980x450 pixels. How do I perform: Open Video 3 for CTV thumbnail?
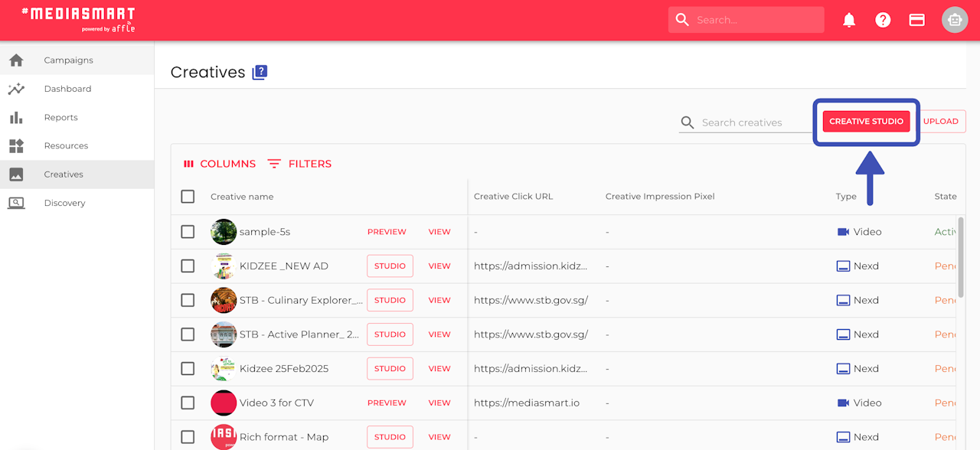pyautogui.click(x=224, y=403)
